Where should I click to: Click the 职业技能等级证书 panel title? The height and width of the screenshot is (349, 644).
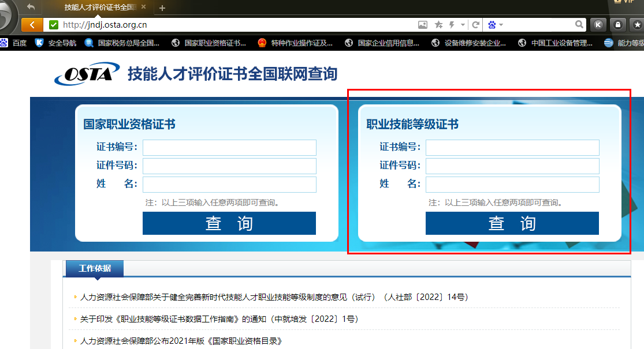coord(412,124)
